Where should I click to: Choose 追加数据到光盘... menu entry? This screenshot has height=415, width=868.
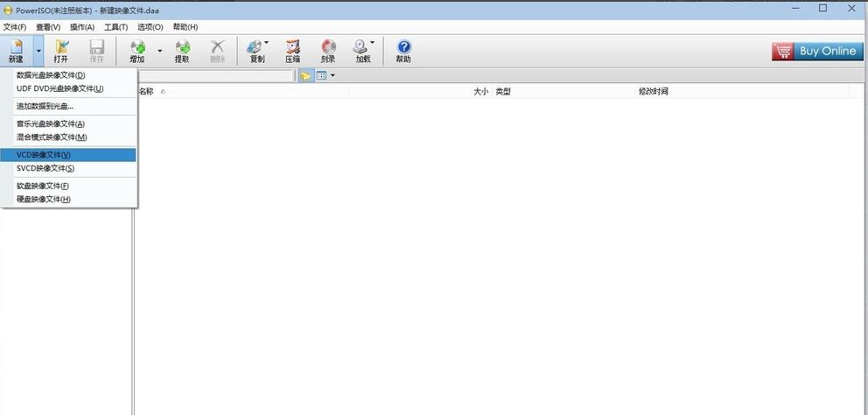coord(68,107)
